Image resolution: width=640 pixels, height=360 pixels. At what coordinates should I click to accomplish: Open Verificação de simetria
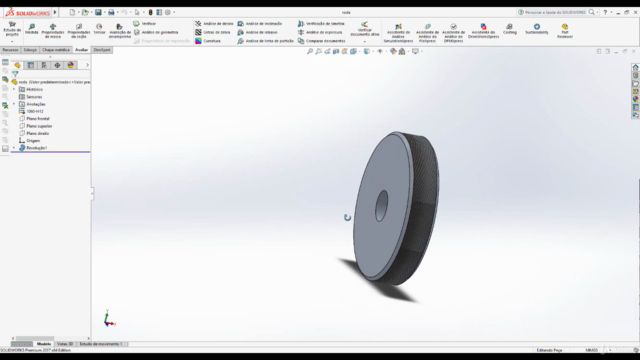coord(321,24)
